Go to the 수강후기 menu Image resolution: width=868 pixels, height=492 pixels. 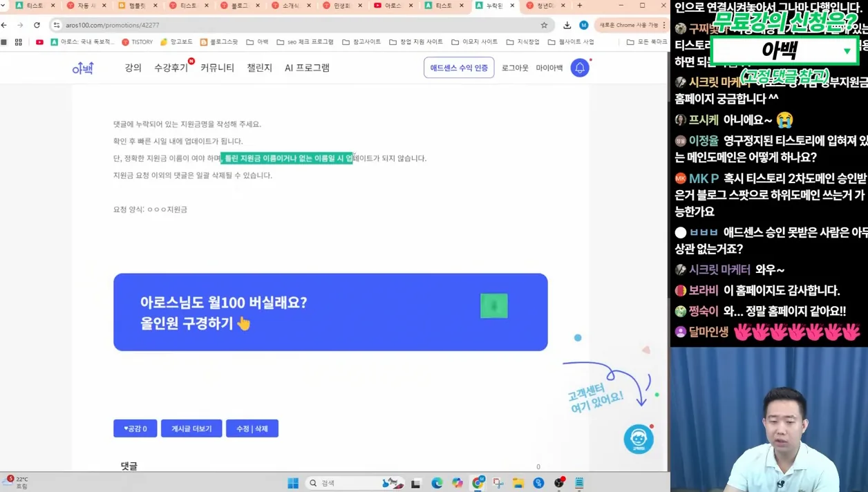pyautogui.click(x=171, y=68)
